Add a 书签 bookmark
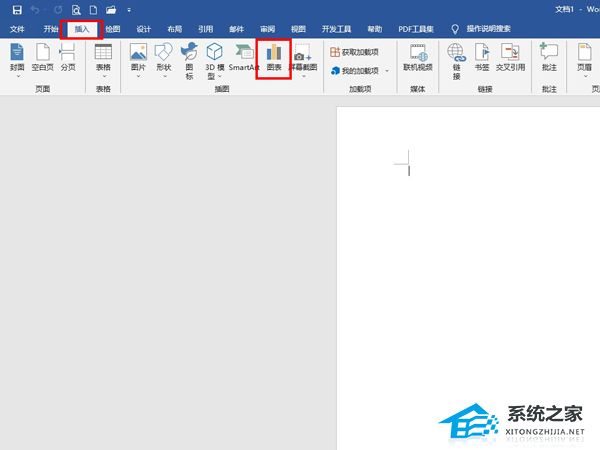600x450 pixels. tap(482, 57)
